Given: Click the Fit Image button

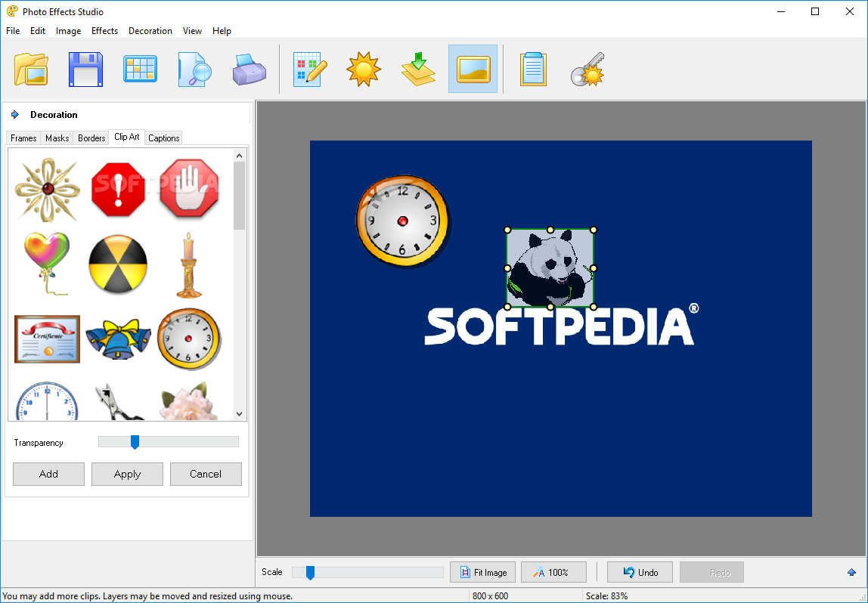Looking at the screenshot, I should click(482, 573).
